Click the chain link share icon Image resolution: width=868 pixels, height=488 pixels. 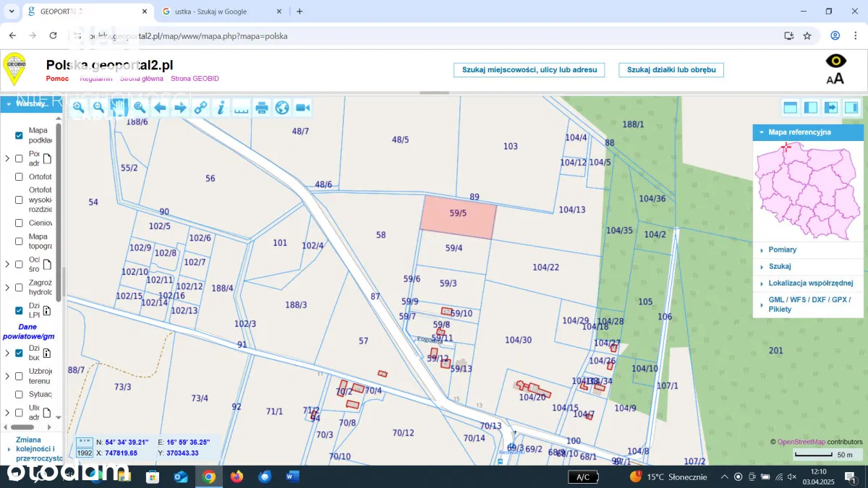point(200,108)
